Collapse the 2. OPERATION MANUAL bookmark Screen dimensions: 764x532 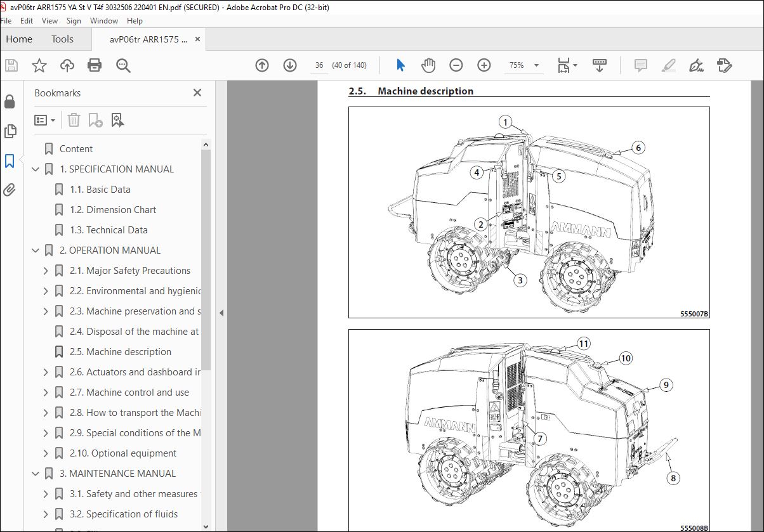point(35,250)
